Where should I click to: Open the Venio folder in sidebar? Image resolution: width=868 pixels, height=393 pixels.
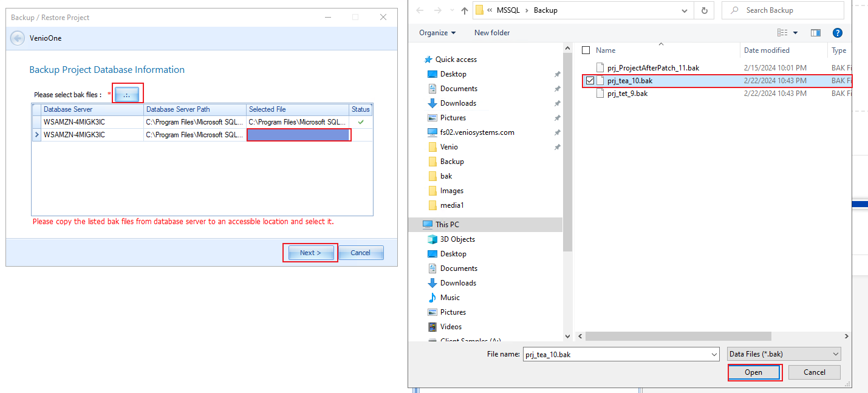pos(449,147)
